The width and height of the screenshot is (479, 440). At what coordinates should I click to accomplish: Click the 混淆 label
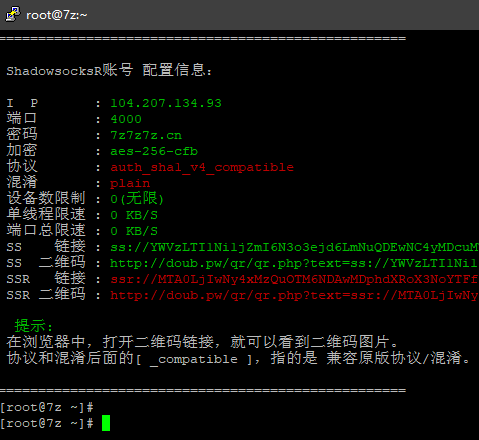(22, 182)
